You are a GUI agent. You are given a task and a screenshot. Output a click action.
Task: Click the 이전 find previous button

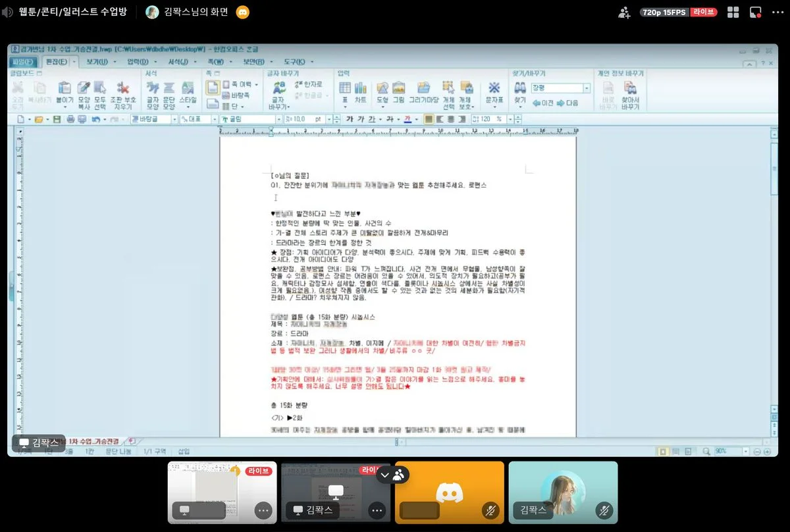(542, 103)
